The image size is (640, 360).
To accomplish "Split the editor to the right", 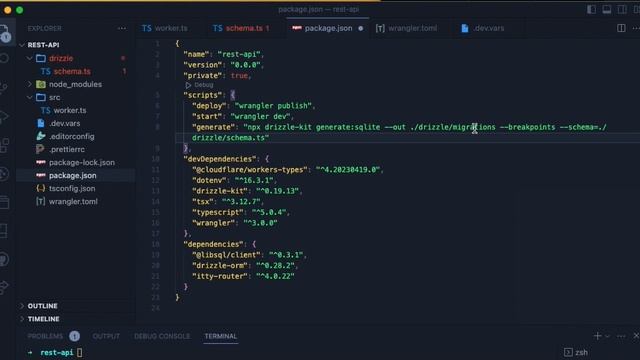I will click(621, 28).
